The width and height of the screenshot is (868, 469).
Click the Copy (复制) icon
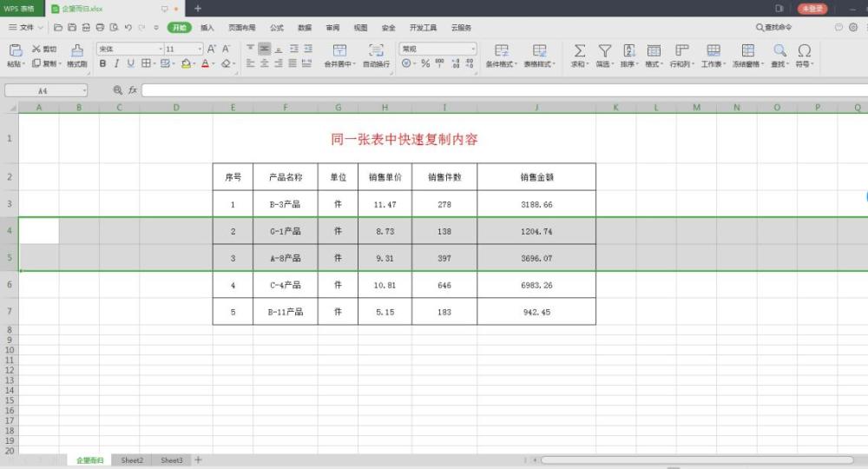36,63
